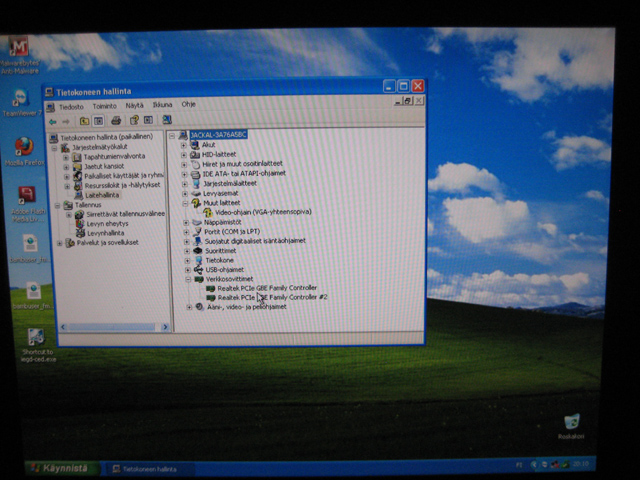Screen dimensions: 640x480
Task: Expand the Järjestelmälaitteet category
Action: [185, 184]
